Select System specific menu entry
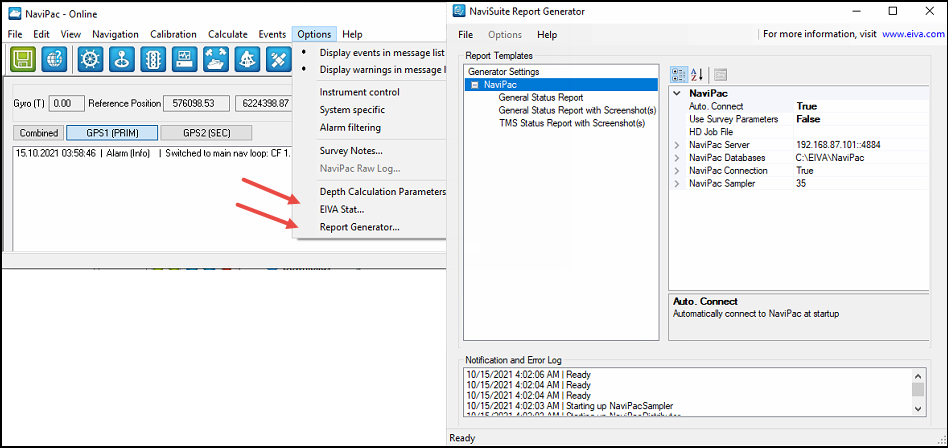Image resolution: width=948 pixels, height=448 pixels. [x=352, y=110]
